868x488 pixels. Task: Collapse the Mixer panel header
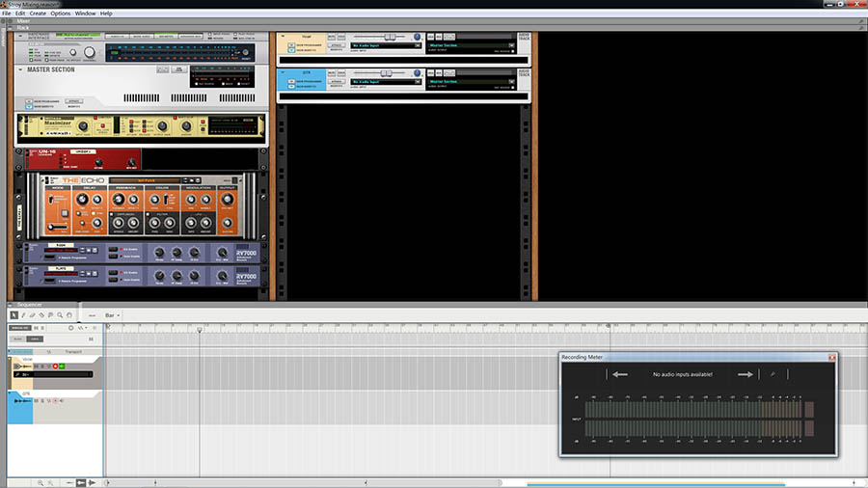pos(10,21)
